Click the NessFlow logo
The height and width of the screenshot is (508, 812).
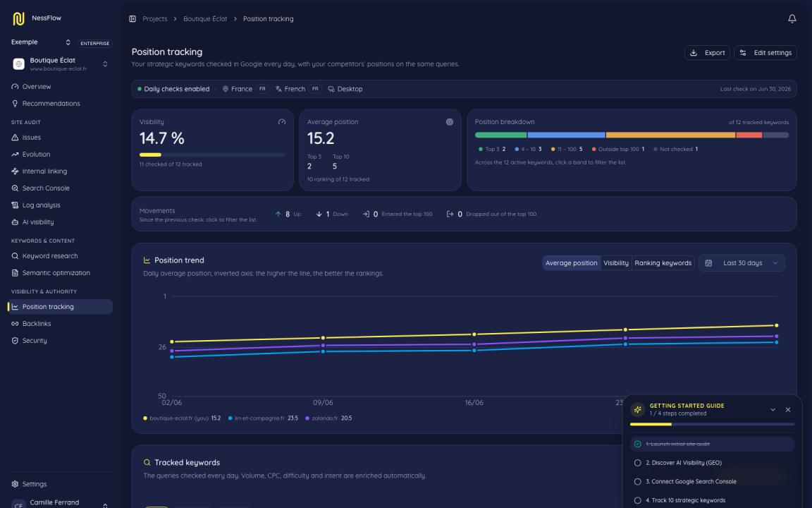[18, 18]
